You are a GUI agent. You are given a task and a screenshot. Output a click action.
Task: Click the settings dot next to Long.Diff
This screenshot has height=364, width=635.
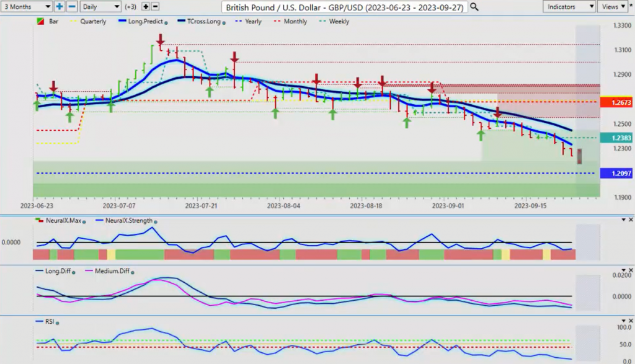coord(73,272)
